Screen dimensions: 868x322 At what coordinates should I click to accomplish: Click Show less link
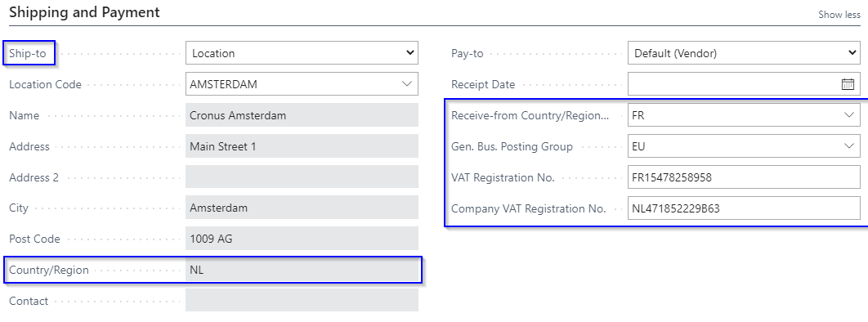click(x=839, y=15)
